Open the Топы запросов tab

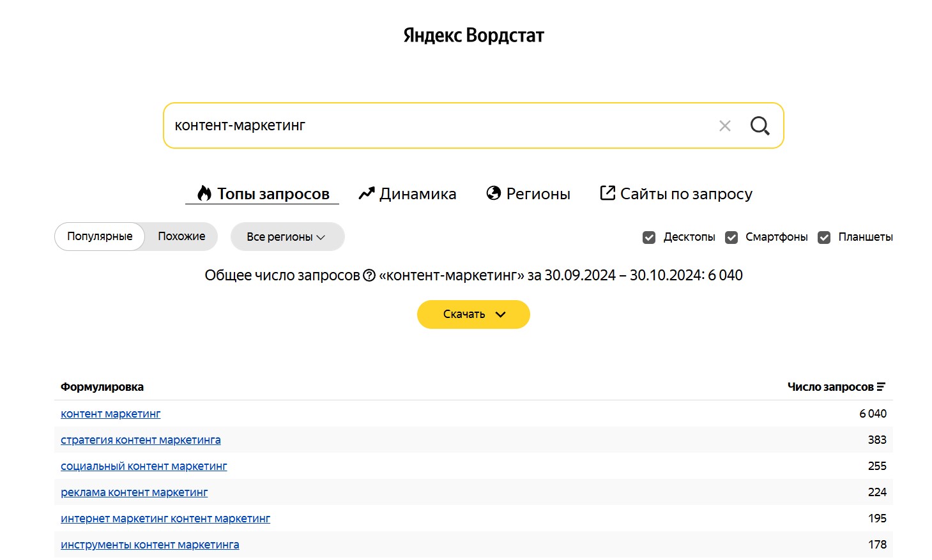262,193
